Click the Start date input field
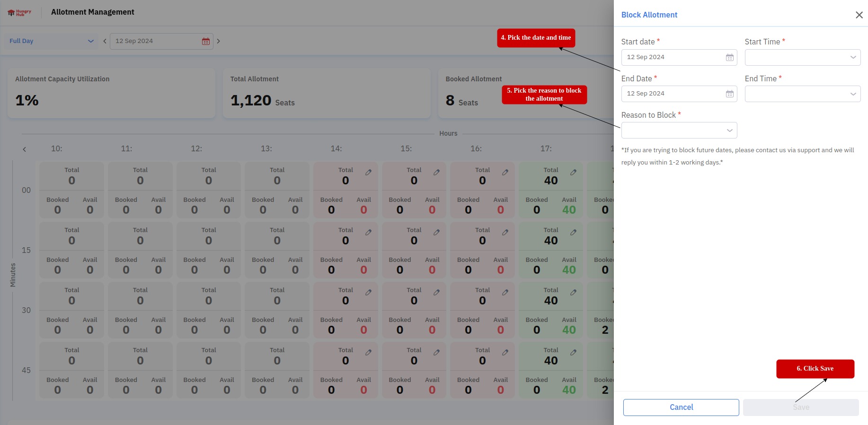Screen dimensions: 868x425 [672, 57]
